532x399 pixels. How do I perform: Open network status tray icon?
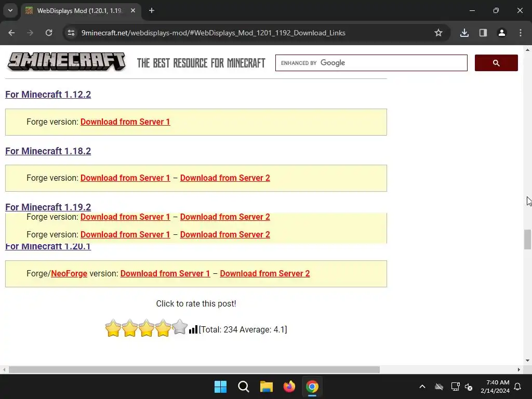455,387
